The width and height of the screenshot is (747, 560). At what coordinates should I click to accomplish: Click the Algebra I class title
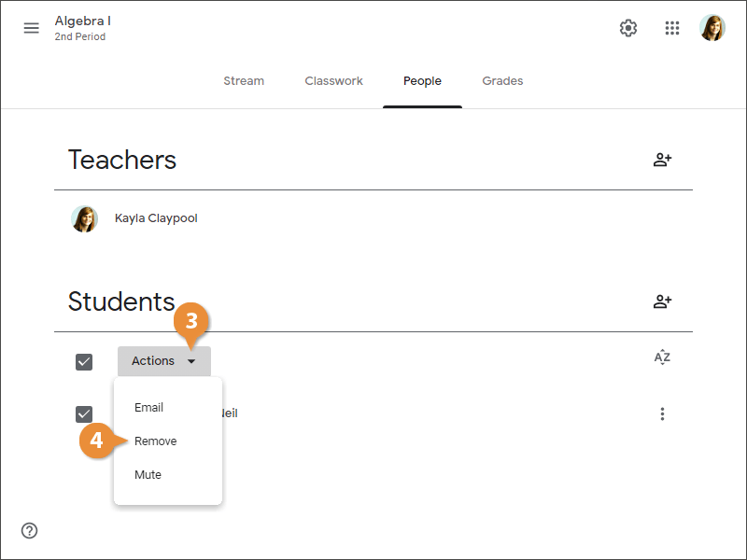[x=83, y=21]
